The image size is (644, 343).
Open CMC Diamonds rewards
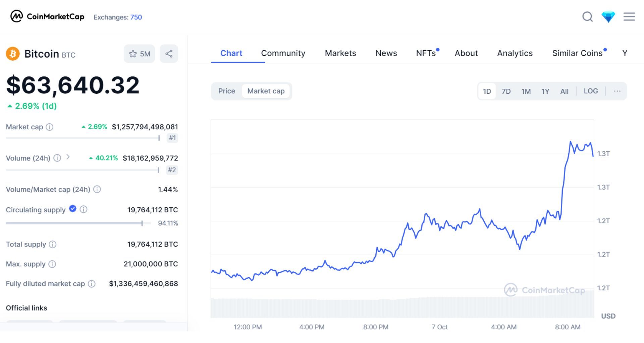click(x=608, y=17)
